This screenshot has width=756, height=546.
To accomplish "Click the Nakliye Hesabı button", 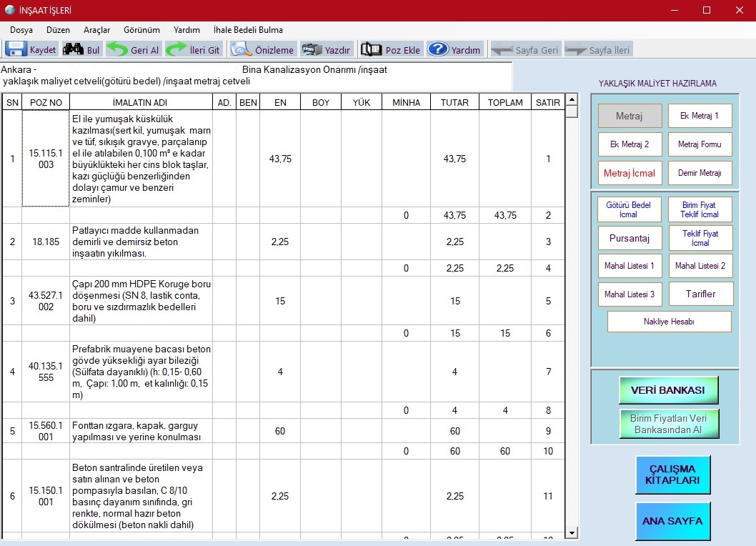I will point(669,322).
